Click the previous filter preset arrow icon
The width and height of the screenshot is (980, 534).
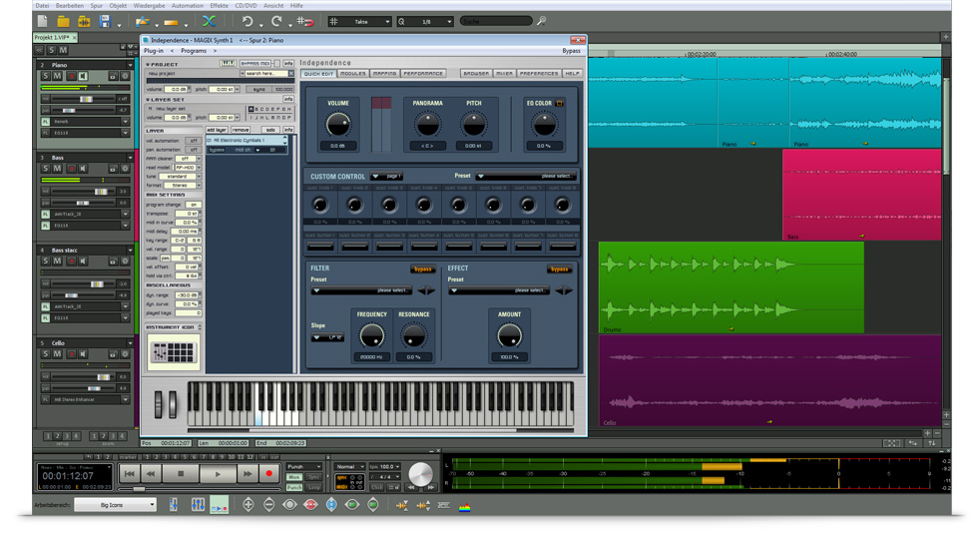click(422, 290)
